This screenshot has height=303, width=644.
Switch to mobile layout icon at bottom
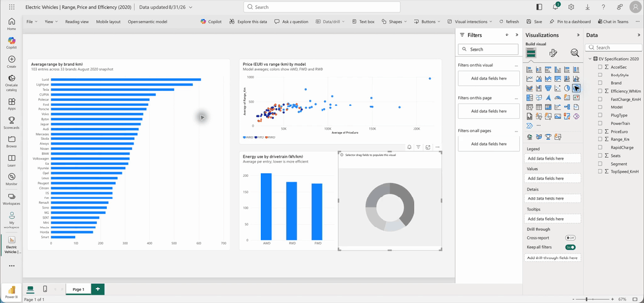tap(45, 289)
